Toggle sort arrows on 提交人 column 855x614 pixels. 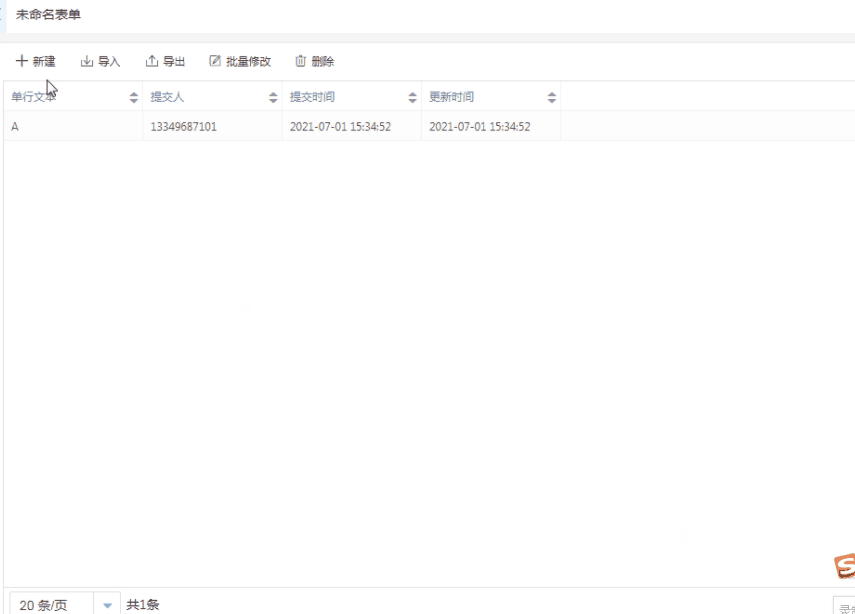click(273, 97)
